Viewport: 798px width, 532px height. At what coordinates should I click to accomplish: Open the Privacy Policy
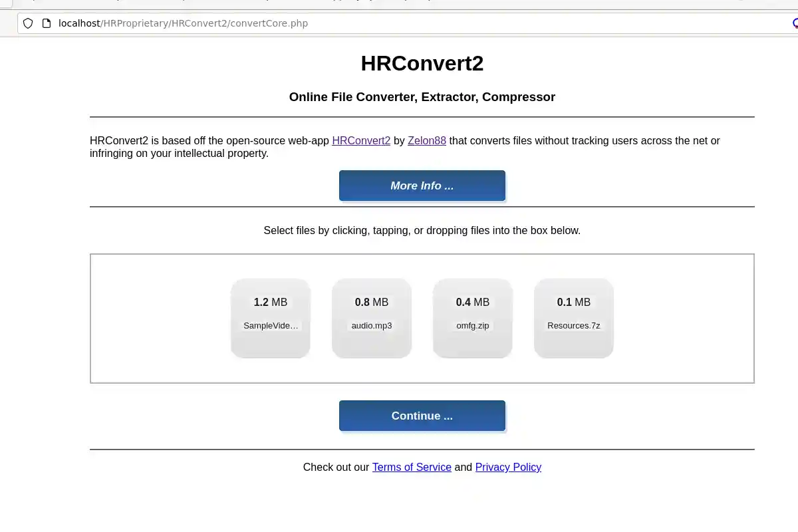tap(508, 467)
